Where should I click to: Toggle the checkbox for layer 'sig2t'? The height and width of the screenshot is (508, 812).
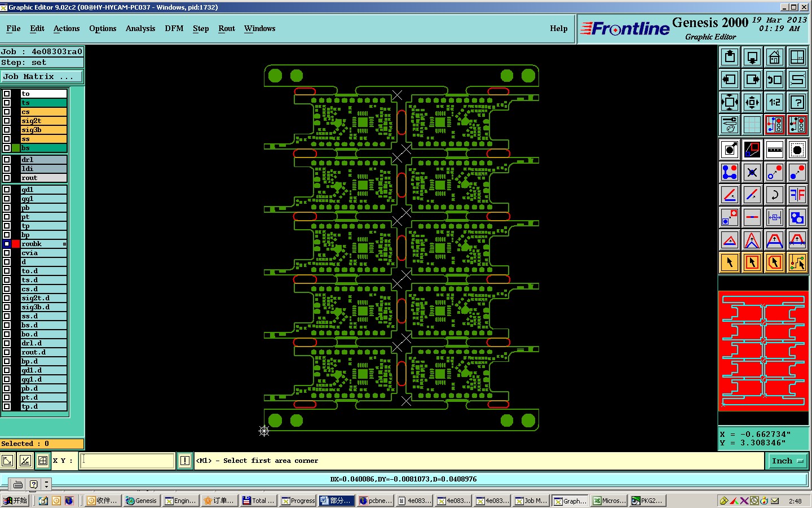[7, 121]
